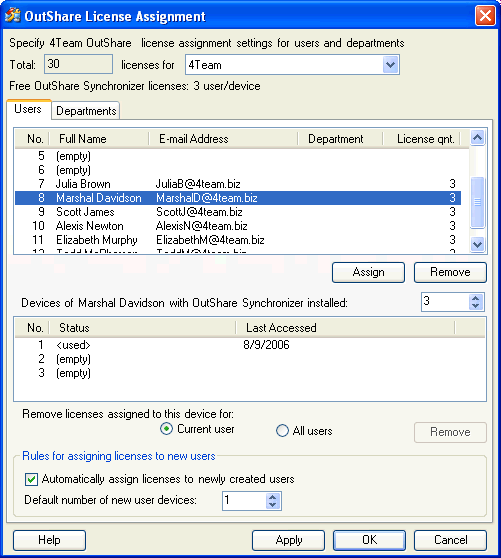Sort users by Full Name column header
The width and height of the screenshot is (501, 558).
point(99,139)
